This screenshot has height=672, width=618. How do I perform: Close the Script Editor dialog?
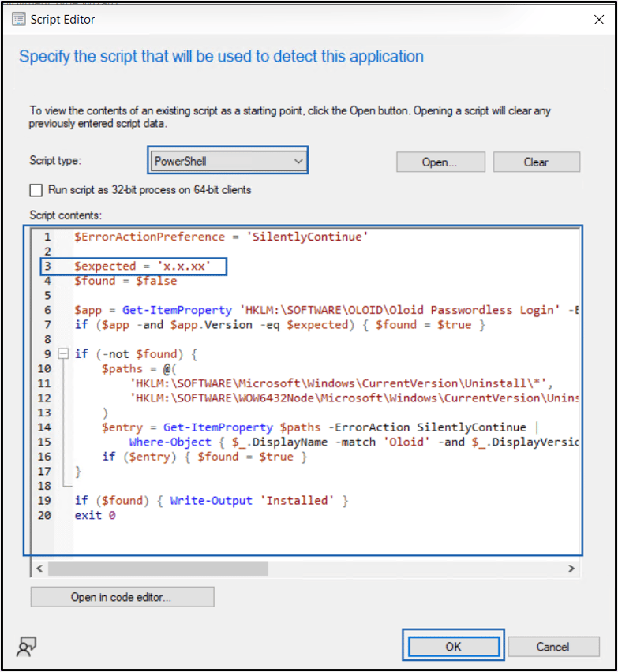(x=599, y=20)
